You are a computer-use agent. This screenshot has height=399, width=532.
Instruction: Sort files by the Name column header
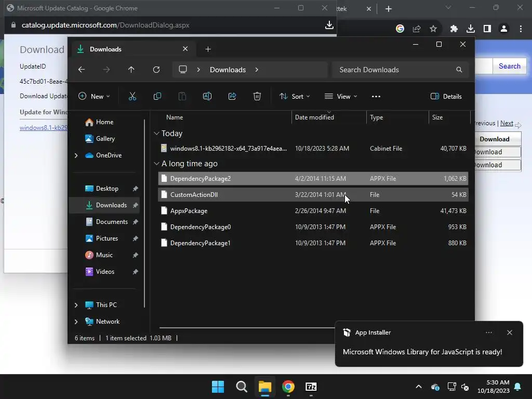point(175,117)
